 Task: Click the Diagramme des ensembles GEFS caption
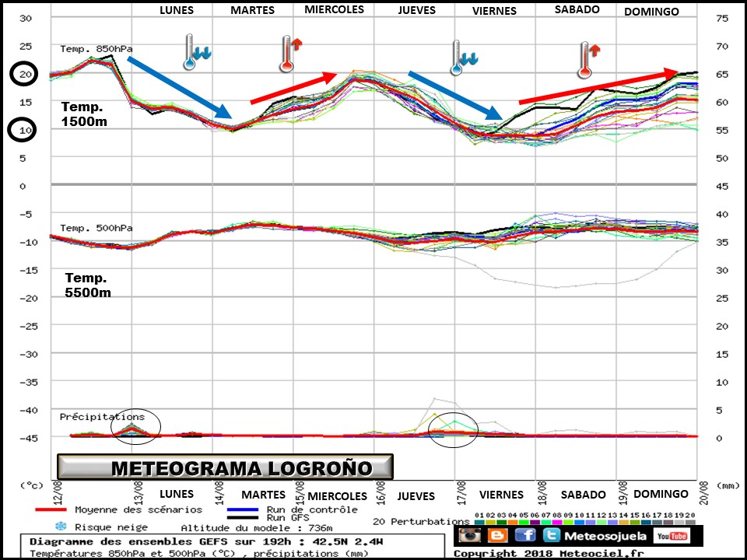click(206, 542)
